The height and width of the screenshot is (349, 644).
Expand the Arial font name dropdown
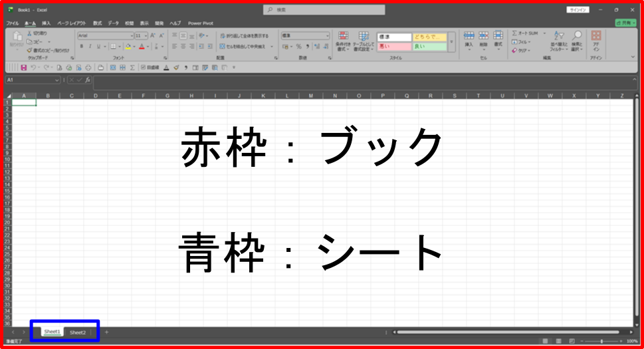point(132,36)
